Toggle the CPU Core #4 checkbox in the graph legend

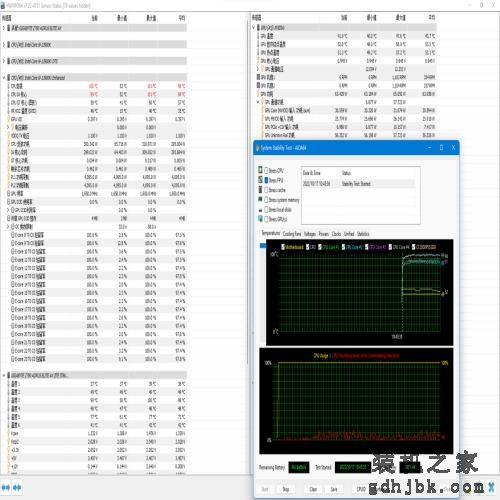click(390, 247)
